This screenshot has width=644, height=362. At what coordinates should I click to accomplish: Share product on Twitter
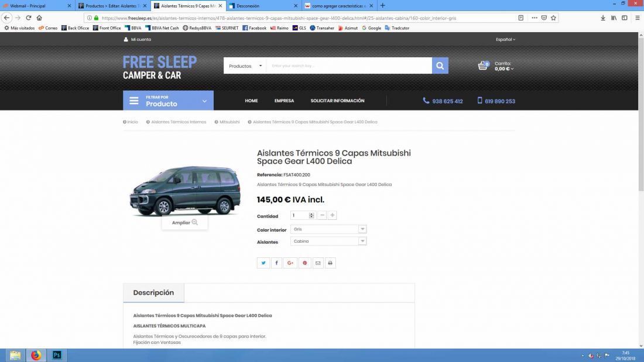click(x=263, y=263)
